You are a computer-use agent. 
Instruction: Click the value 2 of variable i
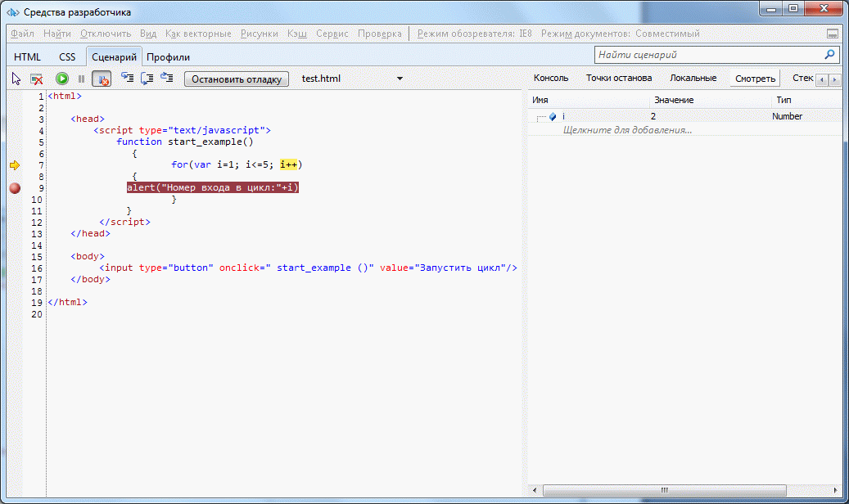(x=653, y=116)
